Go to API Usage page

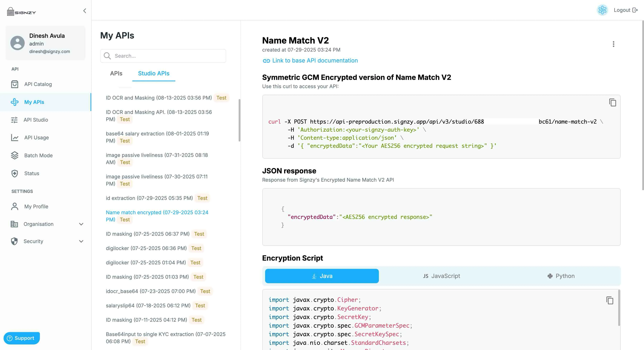click(x=36, y=137)
